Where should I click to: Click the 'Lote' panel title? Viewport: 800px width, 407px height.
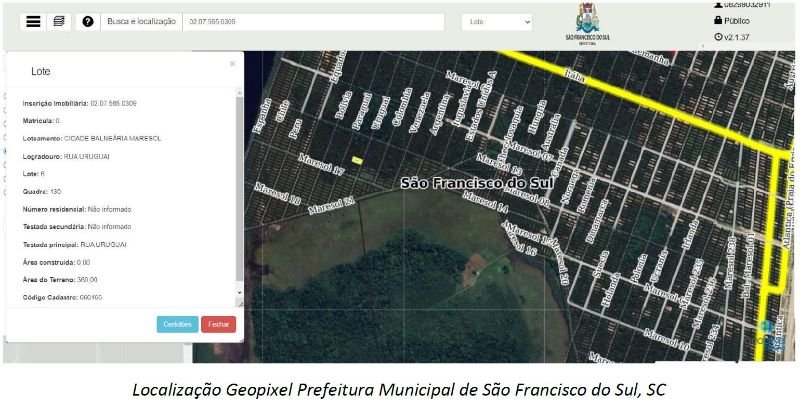(x=41, y=71)
